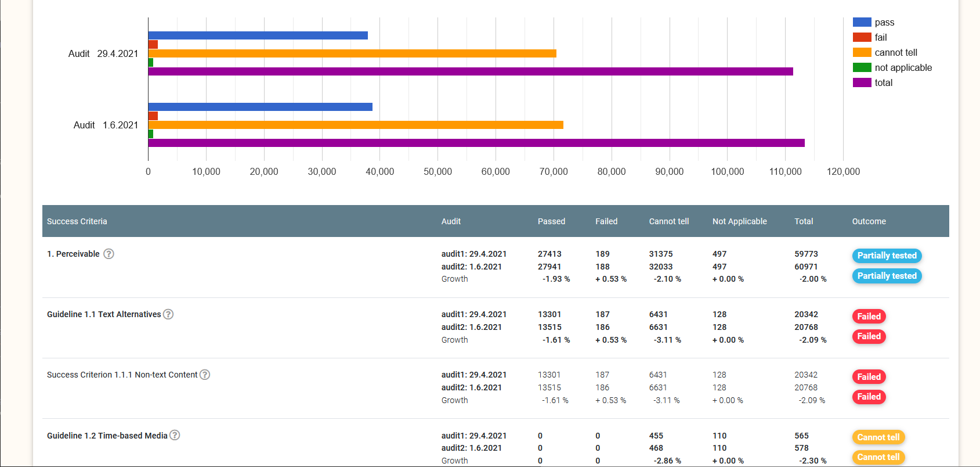Click Guideline 1.2 total growth -2.30 %
Viewport: 980px width, 467px height.
tap(813, 461)
